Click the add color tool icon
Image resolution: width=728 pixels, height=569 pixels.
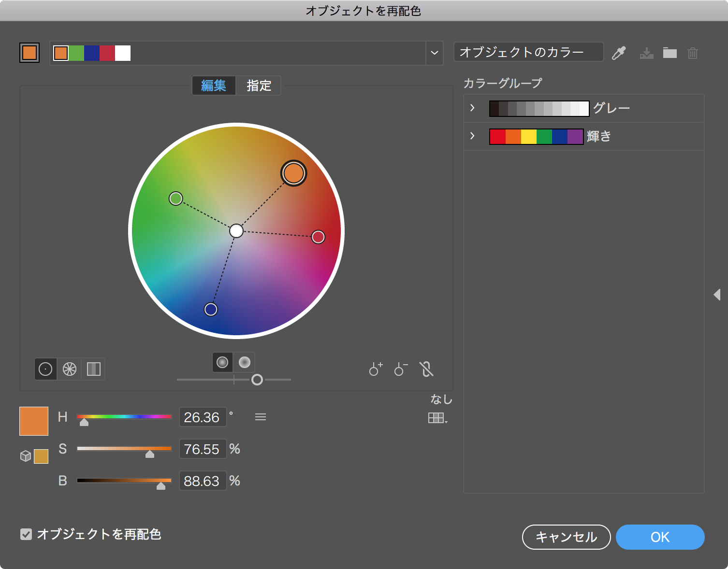click(x=376, y=369)
